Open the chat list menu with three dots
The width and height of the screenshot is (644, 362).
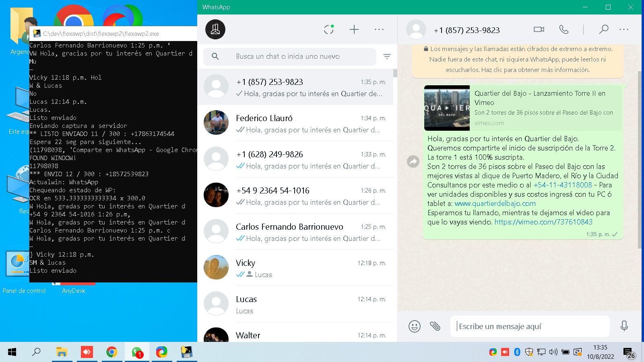click(379, 29)
